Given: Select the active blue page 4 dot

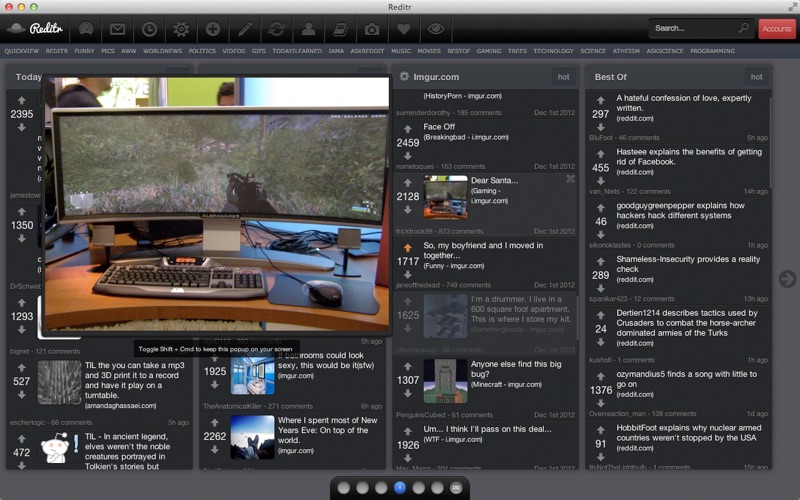Looking at the screenshot, I should [400, 488].
